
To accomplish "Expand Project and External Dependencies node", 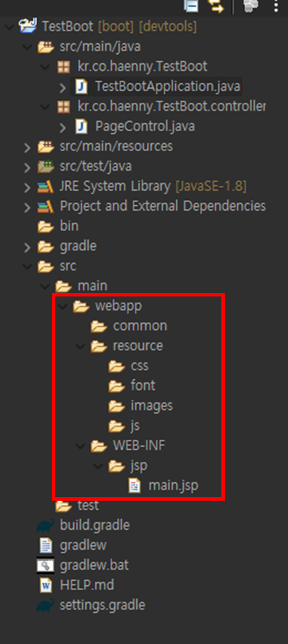I will 27,207.
